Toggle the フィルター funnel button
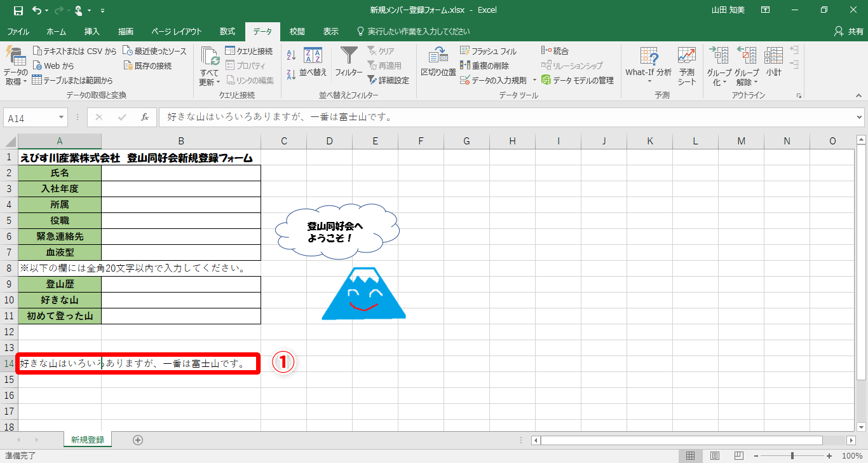The image size is (868, 463). [349, 62]
